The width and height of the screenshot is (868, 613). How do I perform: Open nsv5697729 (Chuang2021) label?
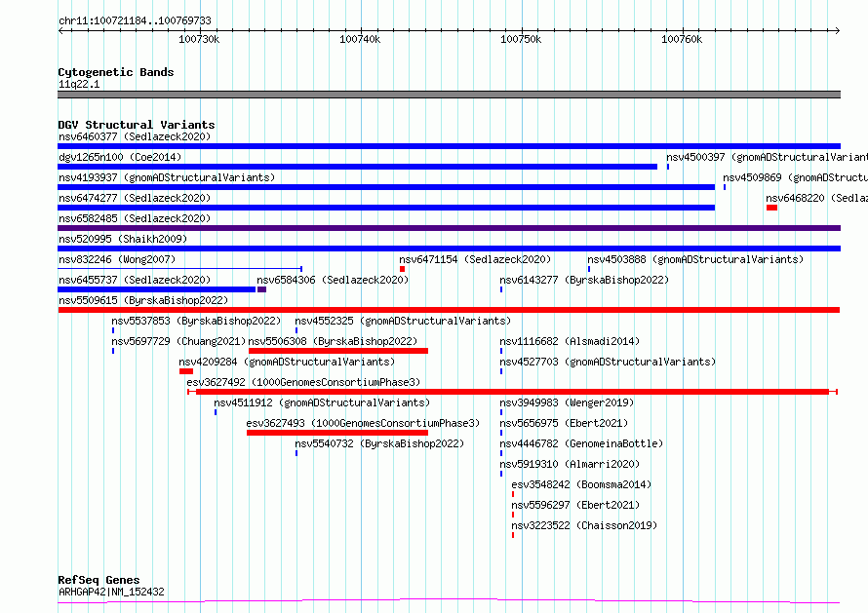point(178,341)
